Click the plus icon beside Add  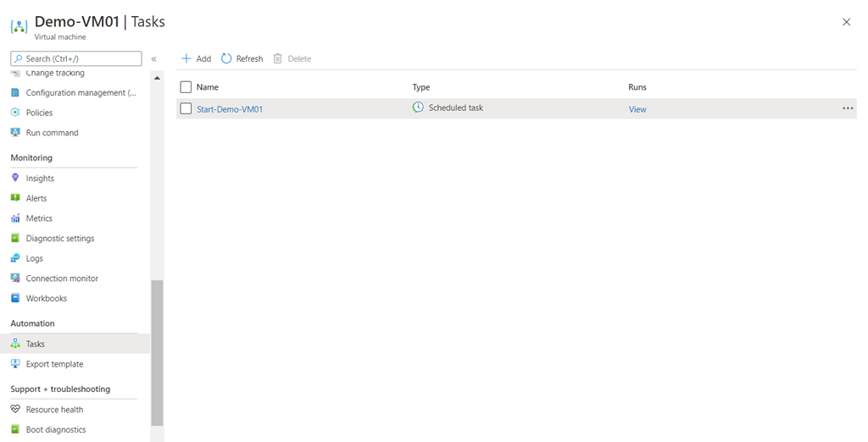point(186,58)
